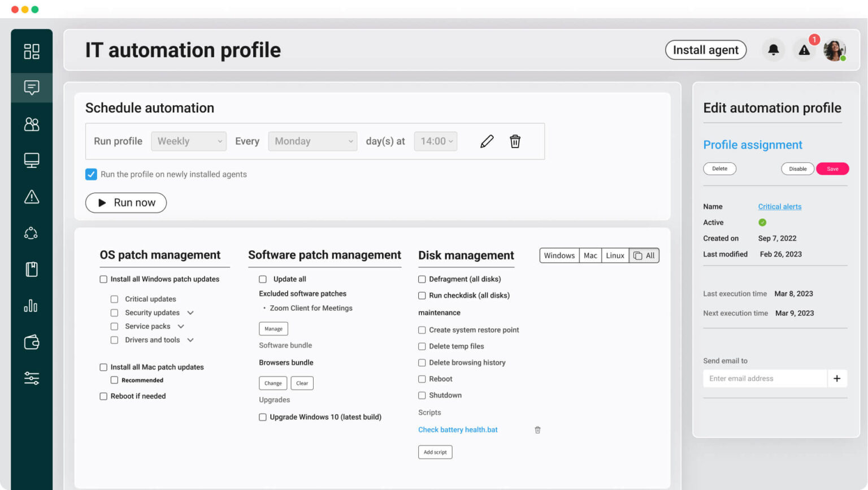This screenshot has height=490, width=868.
Task: Delete the schedule with the trash icon
Action: point(514,141)
